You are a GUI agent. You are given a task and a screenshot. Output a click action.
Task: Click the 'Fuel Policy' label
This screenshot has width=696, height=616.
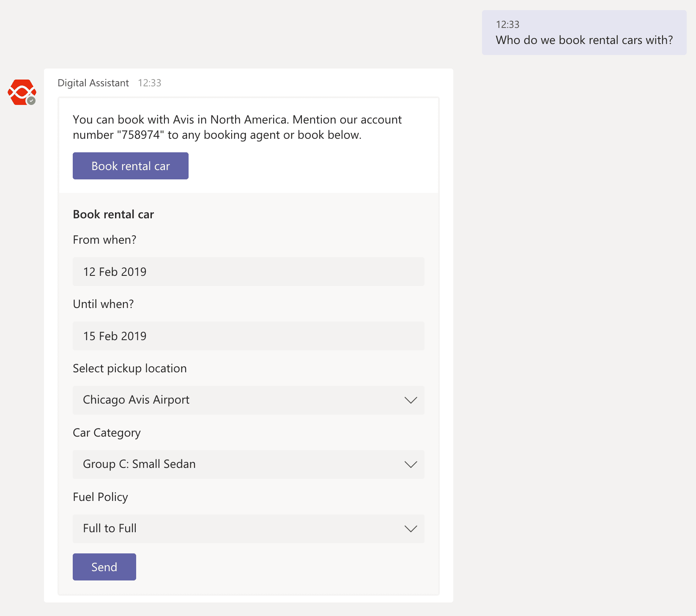pyautogui.click(x=100, y=497)
